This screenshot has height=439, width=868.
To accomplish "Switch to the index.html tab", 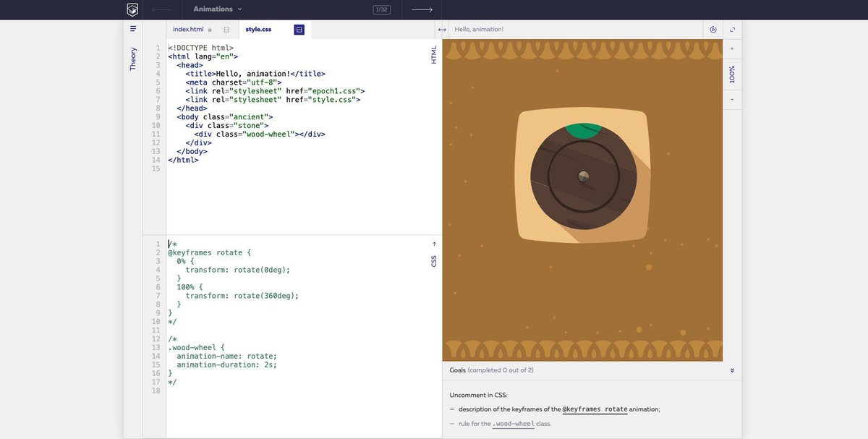I will [188, 30].
